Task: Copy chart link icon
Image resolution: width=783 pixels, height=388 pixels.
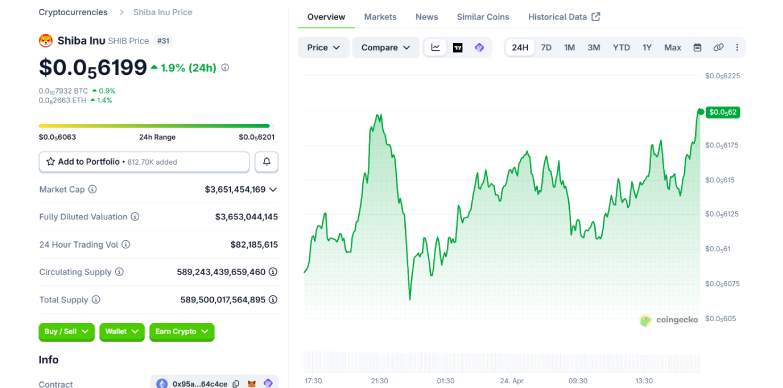Action: (718, 47)
